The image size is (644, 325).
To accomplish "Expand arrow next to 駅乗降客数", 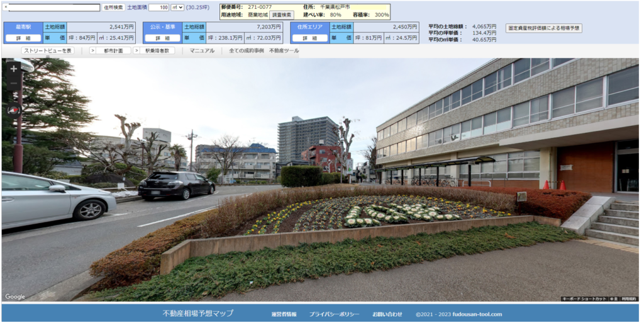I will 136,50.
